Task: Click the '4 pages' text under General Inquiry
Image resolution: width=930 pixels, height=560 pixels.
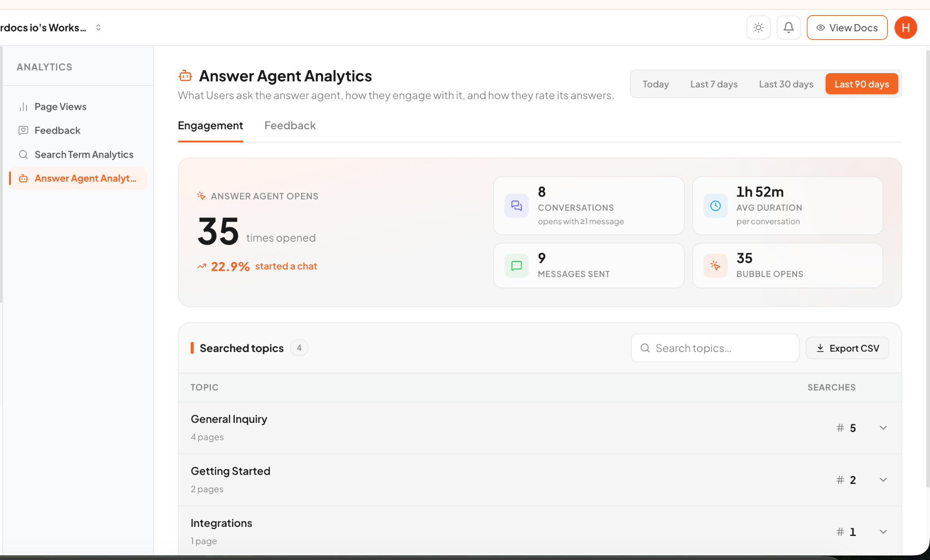Action: point(207,437)
